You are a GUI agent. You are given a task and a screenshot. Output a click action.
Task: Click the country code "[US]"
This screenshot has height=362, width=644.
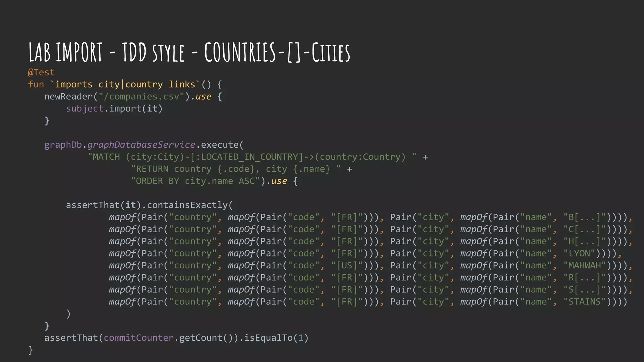pyautogui.click(x=347, y=266)
